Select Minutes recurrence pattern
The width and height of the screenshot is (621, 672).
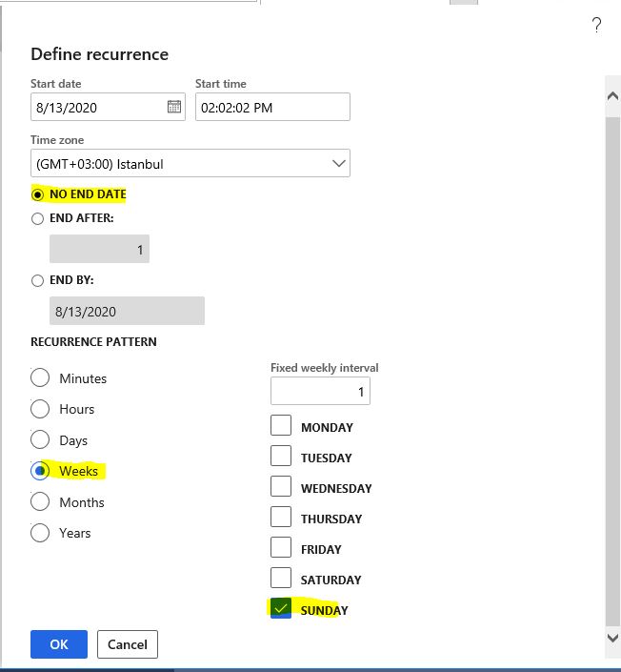tap(40, 377)
